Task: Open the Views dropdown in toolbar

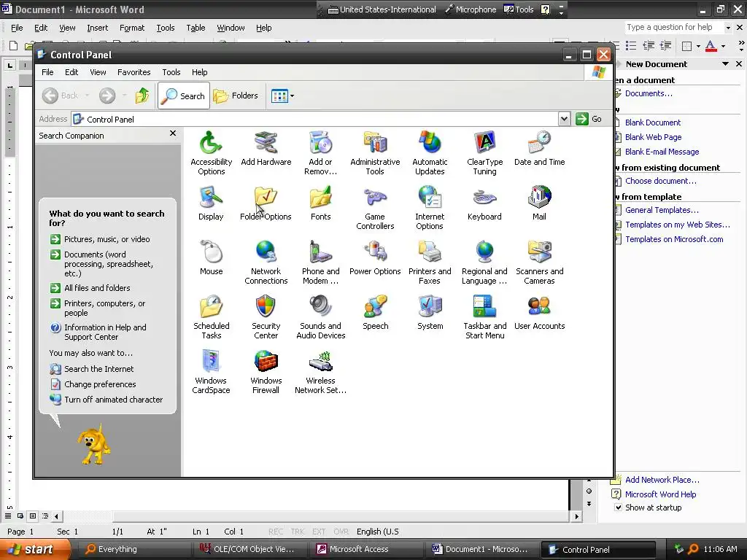Action: click(292, 96)
